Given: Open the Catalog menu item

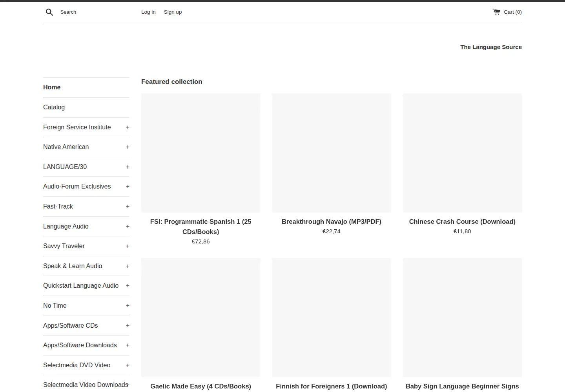Looking at the screenshot, I should pos(54,107).
